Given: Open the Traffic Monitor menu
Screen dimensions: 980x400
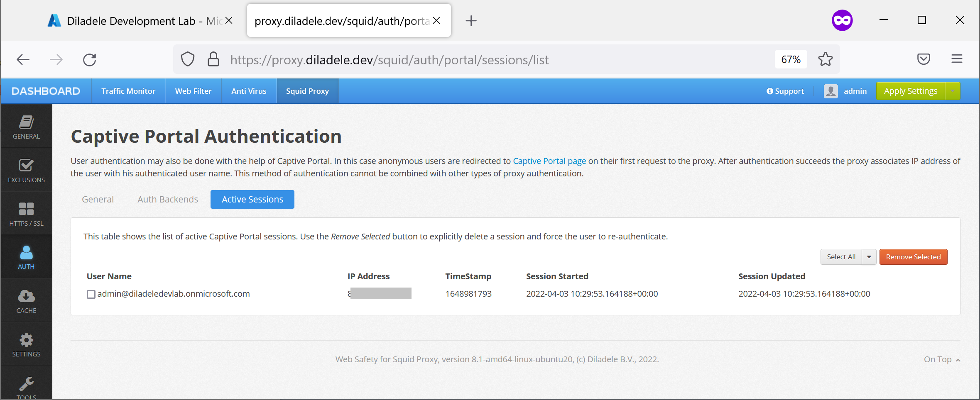Looking at the screenshot, I should pos(128,91).
